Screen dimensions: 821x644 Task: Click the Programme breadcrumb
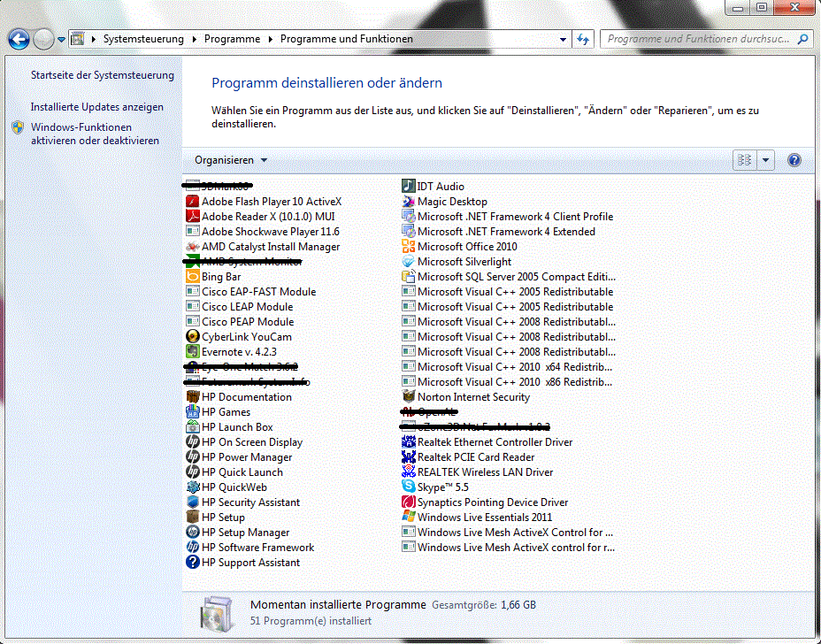pyautogui.click(x=232, y=39)
